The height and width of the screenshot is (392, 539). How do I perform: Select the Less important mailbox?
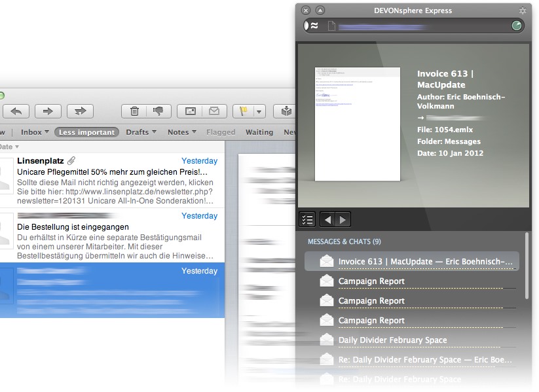(86, 132)
